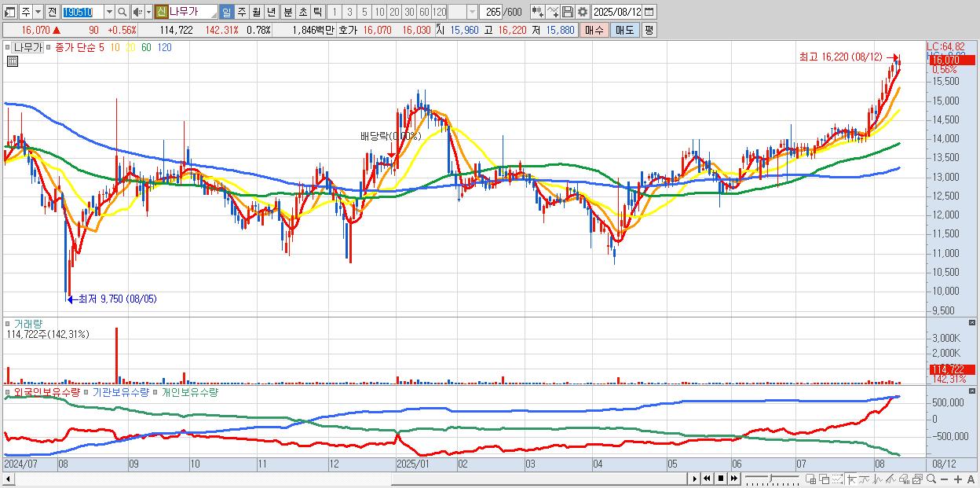
Task: Click the 2025/08/12 date field
Action: tap(616, 12)
